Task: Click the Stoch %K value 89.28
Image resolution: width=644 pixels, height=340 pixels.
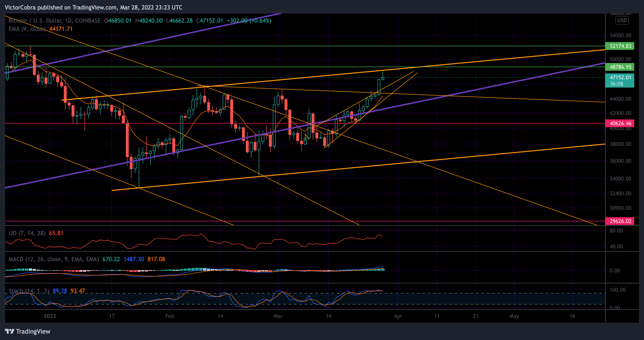Action: point(60,291)
